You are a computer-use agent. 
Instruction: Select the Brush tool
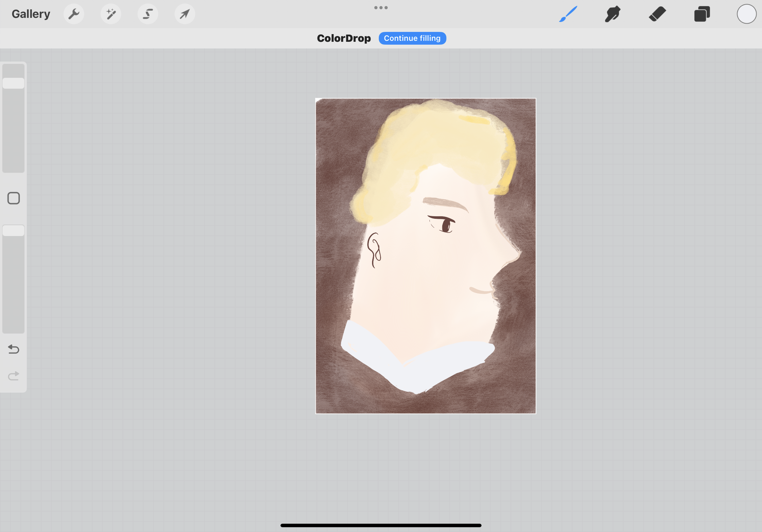pyautogui.click(x=568, y=14)
